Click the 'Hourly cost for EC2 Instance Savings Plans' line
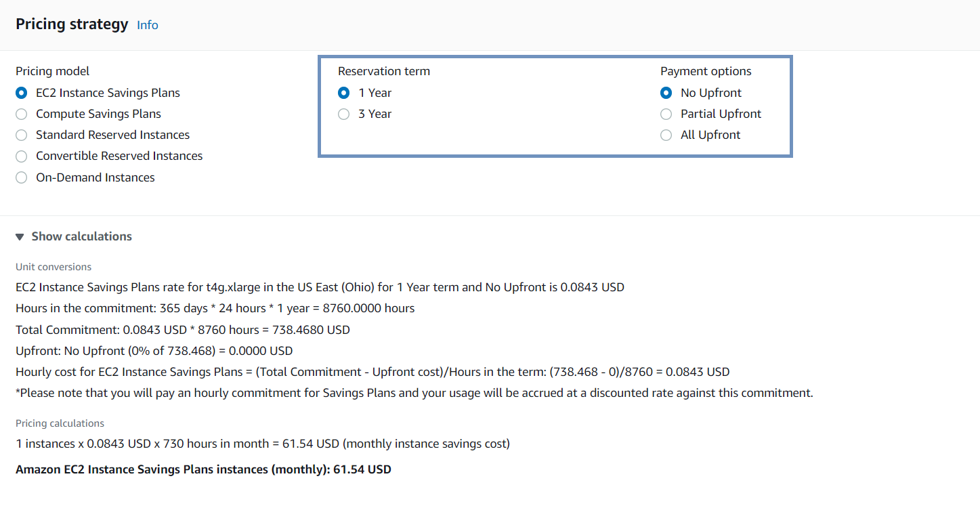This screenshot has height=508, width=980. [372, 372]
